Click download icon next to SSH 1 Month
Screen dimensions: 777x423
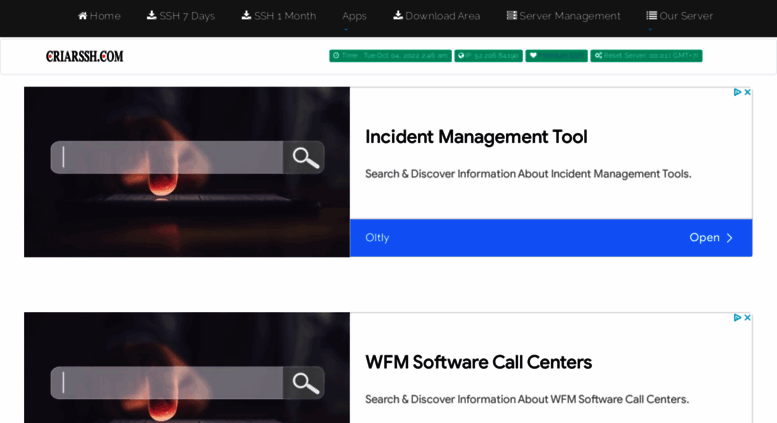(x=246, y=15)
